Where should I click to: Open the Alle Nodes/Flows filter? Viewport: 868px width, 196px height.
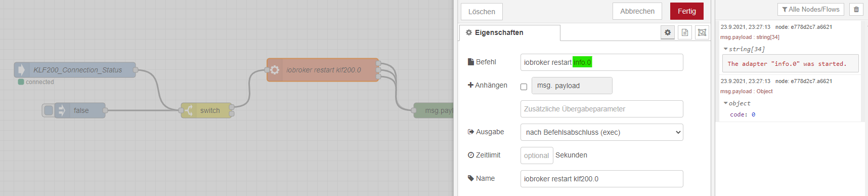(x=811, y=9)
